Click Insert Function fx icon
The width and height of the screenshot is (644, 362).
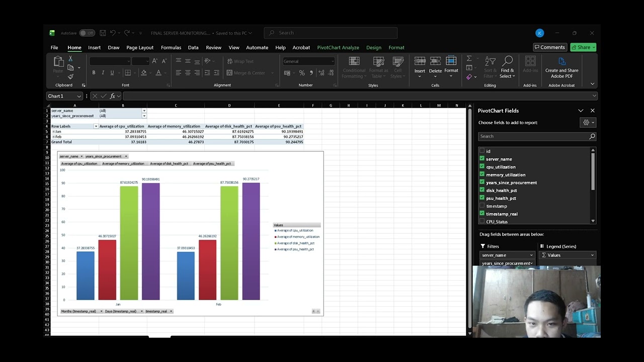point(113,96)
